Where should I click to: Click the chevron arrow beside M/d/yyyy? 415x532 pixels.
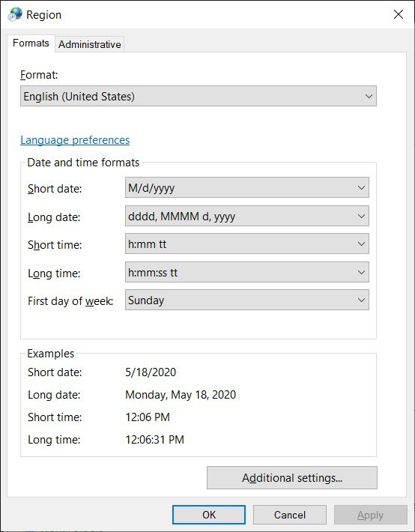pos(361,187)
